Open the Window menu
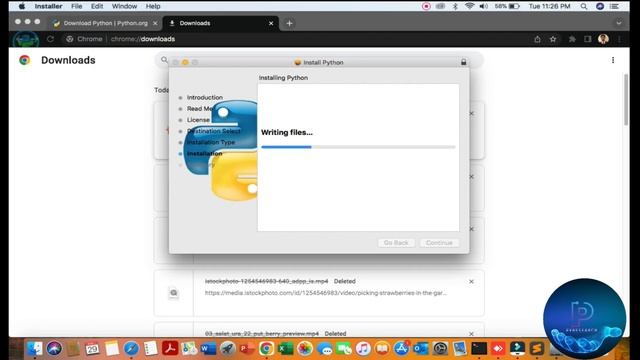The width and height of the screenshot is (640, 360). pos(124,6)
